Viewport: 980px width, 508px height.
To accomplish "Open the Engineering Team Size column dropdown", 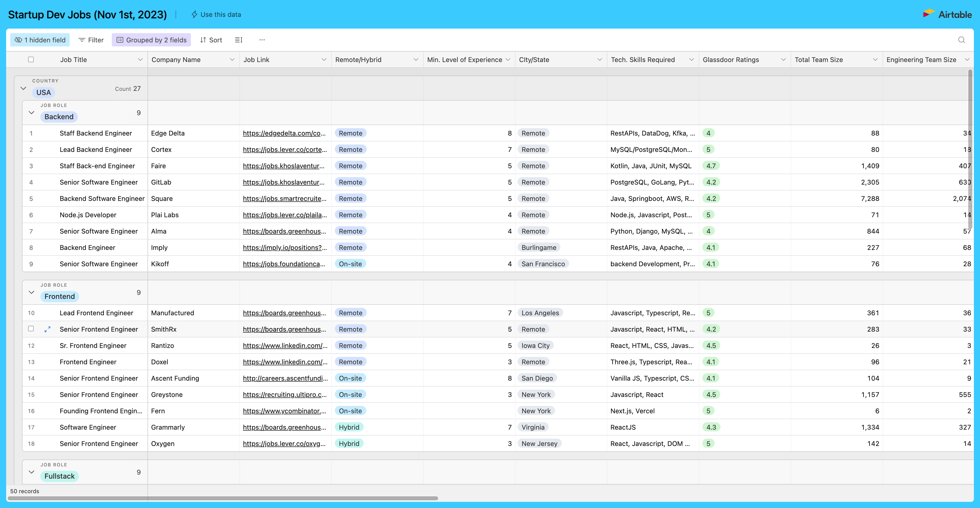I will pos(967,60).
